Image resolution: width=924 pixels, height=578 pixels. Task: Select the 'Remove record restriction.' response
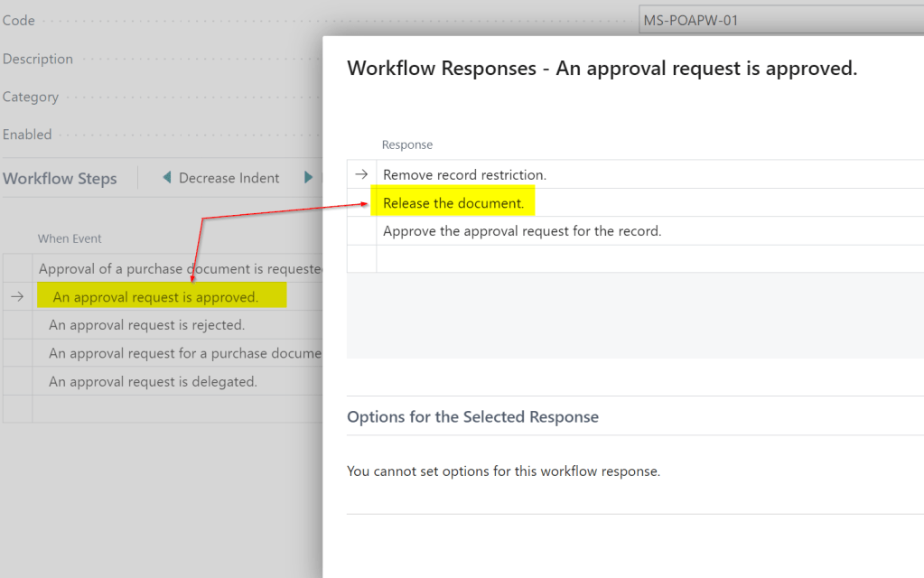point(464,174)
